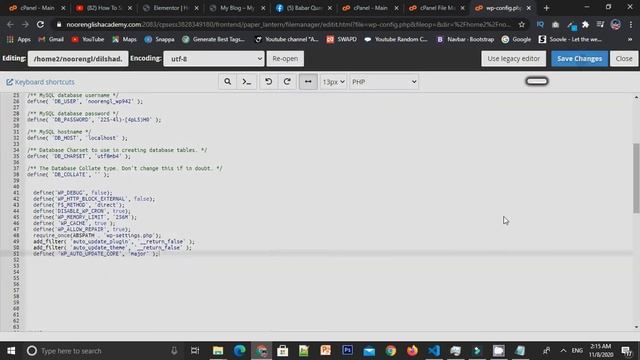Open the camera extension icon
The image size is (640, 360).
[x=556, y=24]
